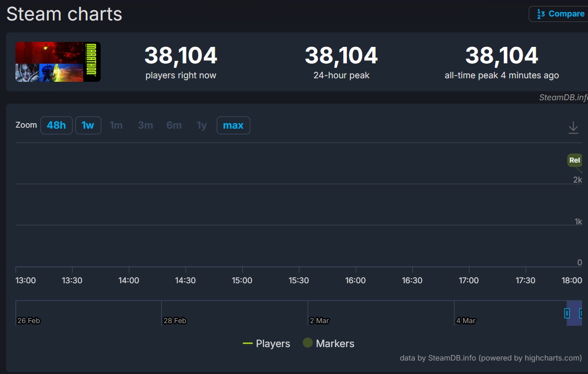Viewport: 588px width, 374px height.
Task: Click the 4 Mar navigator date label
Action: (466, 321)
